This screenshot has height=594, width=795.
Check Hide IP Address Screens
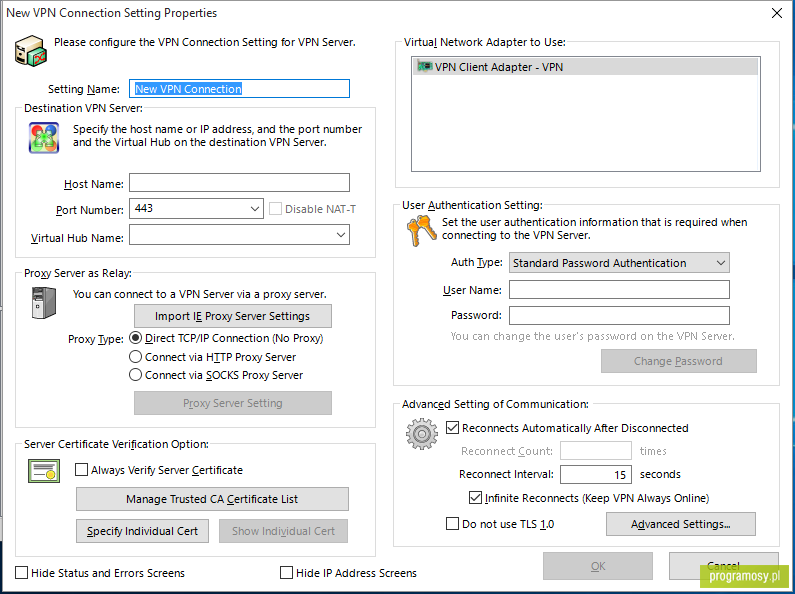point(286,573)
